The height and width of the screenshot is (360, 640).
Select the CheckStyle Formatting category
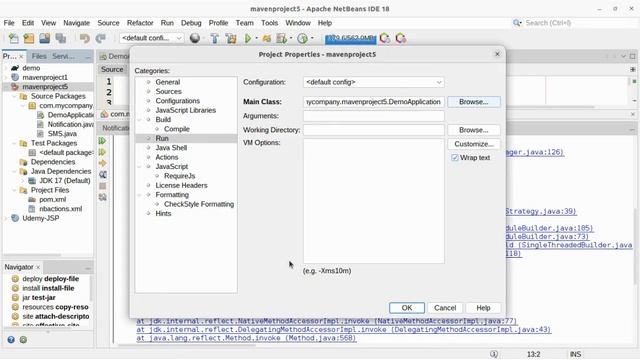tap(199, 204)
